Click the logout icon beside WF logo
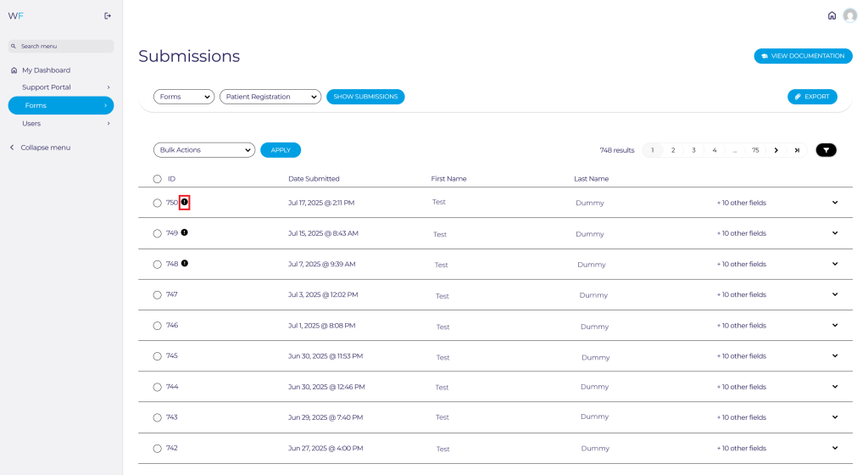 point(108,15)
